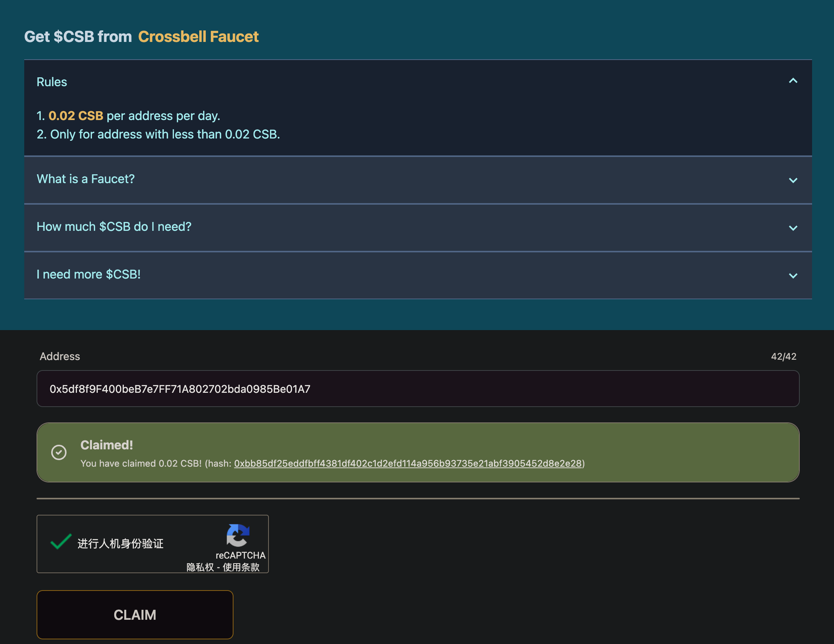Click the Claimed success checkmark icon

point(59,452)
